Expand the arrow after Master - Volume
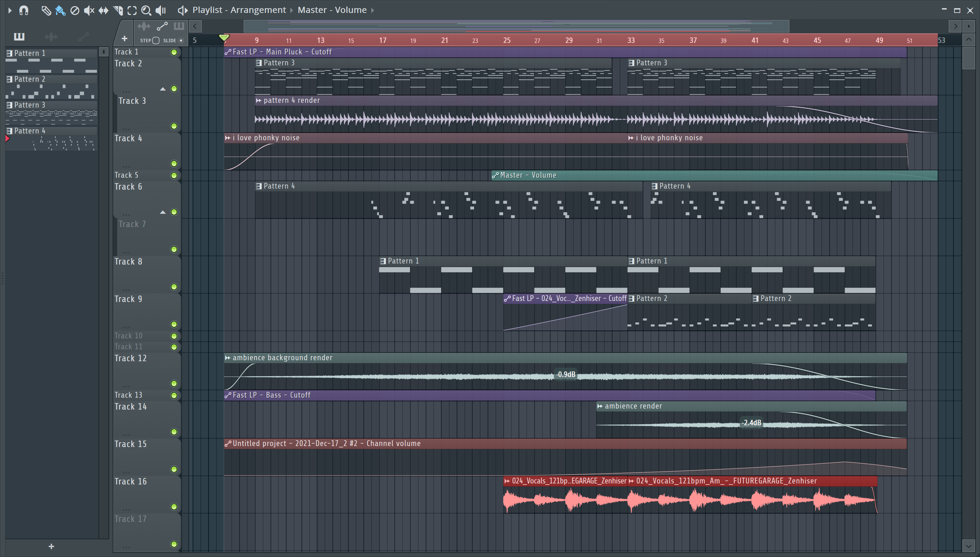980x557 pixels. [x=373, y=10]
